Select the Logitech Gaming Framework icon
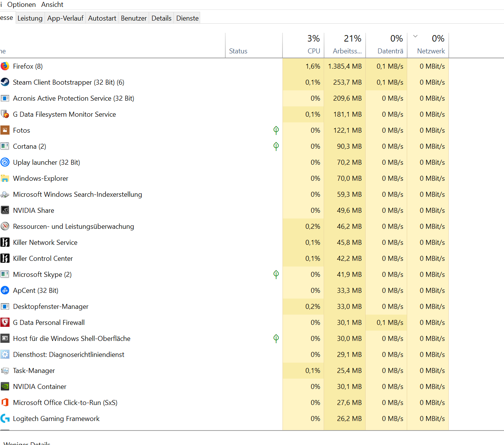 [5, 419]
